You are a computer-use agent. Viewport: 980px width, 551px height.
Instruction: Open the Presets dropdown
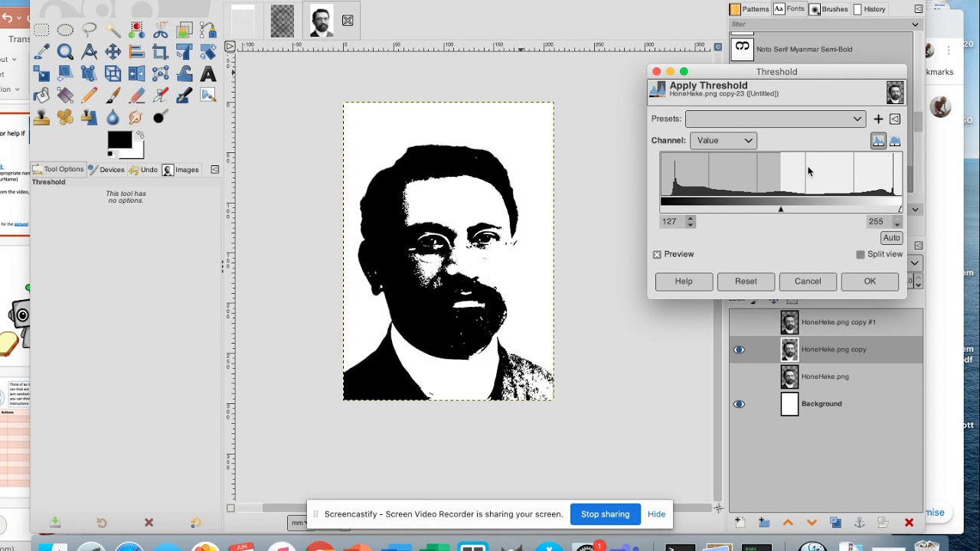tap(775, 119)
